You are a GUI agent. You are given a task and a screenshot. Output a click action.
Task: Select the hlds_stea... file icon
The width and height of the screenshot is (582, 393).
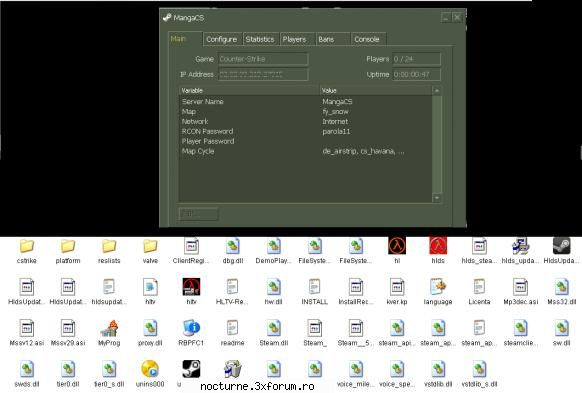[x=479, y=246]
